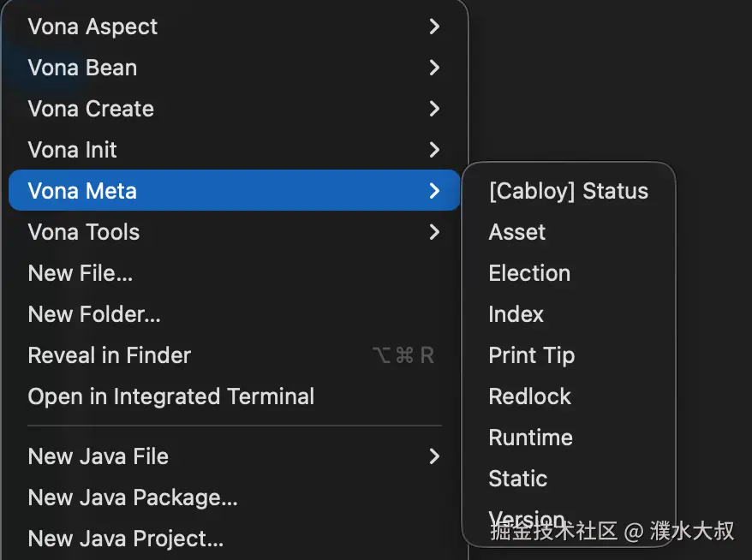Open the Vona Tools submenu
The width and height of the screenshot is (752, 560).
click(84, 232)
